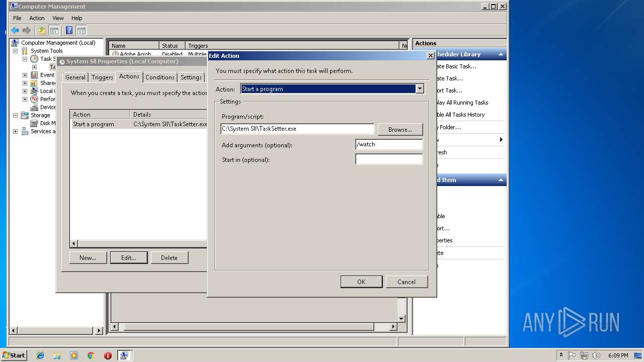Click the Back arrow toolbar icon
This screenshot has height=362, width=644.
point(15,30)
